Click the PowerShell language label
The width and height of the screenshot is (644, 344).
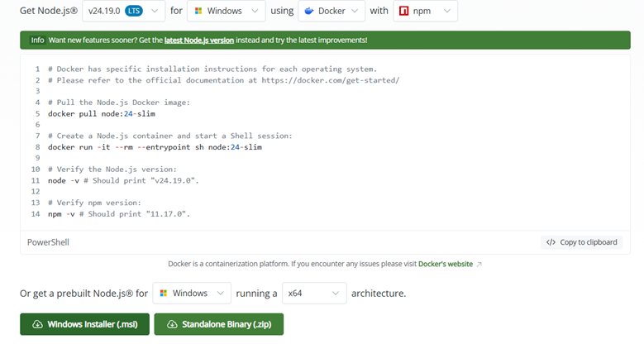(x=48, y=242)
